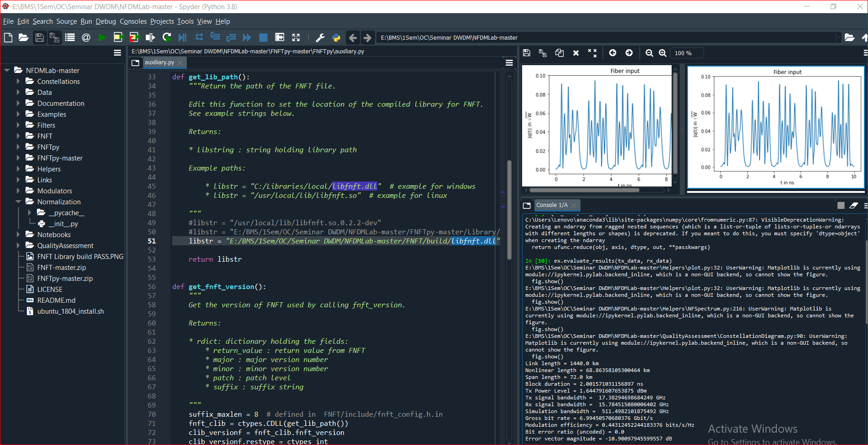Collapse the Normalization folder
This screenshot has width=868, height=445.
click(18, 202)
